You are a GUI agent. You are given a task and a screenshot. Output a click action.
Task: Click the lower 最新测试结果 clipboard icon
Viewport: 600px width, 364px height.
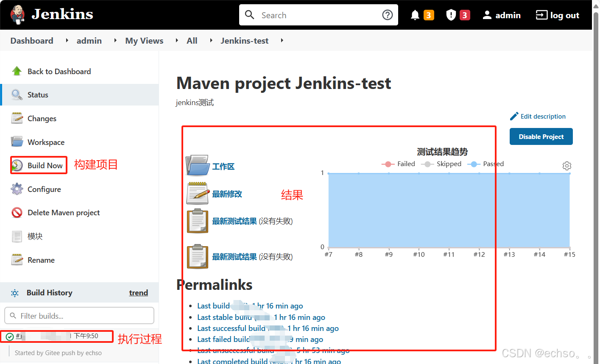click(x=198, y=256)
